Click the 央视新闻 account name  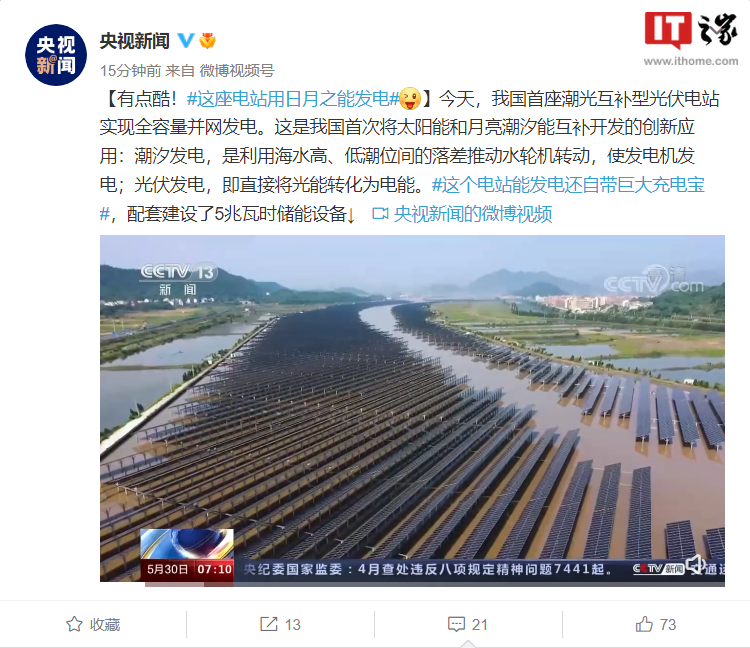(x=134, y=41)
